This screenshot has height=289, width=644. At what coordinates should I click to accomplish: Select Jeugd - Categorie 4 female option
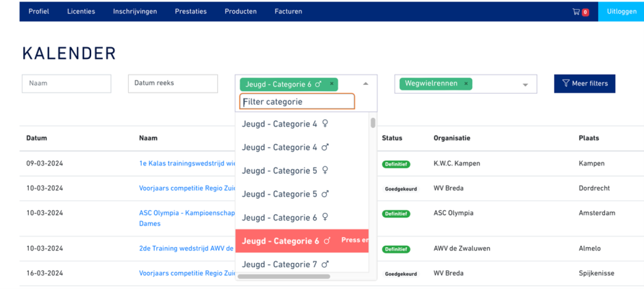[x=285, y=124]
